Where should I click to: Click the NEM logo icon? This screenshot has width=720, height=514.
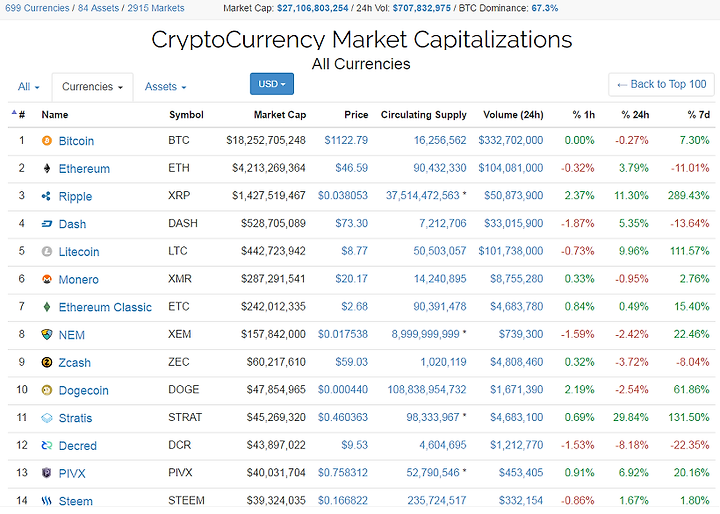(47, 334)
